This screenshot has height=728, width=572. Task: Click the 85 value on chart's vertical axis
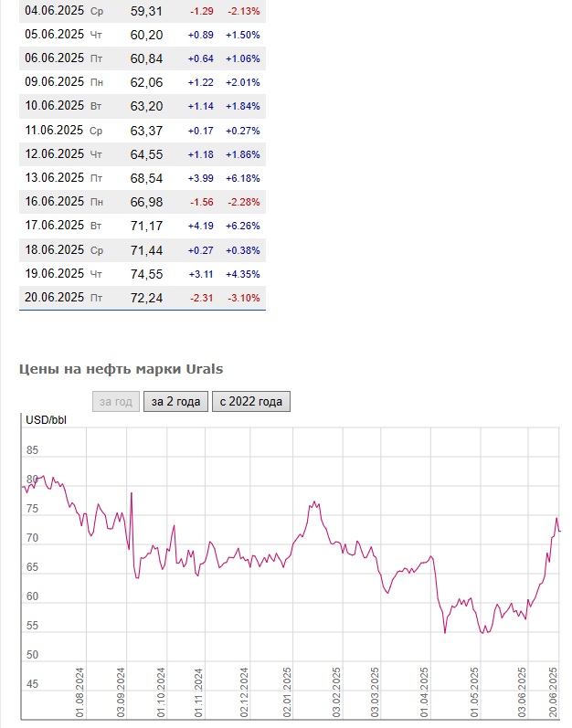[33, 450]
